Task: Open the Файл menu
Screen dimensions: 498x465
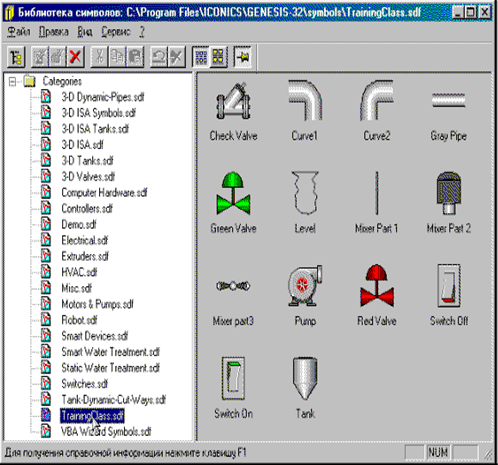Action: point(19,32)
